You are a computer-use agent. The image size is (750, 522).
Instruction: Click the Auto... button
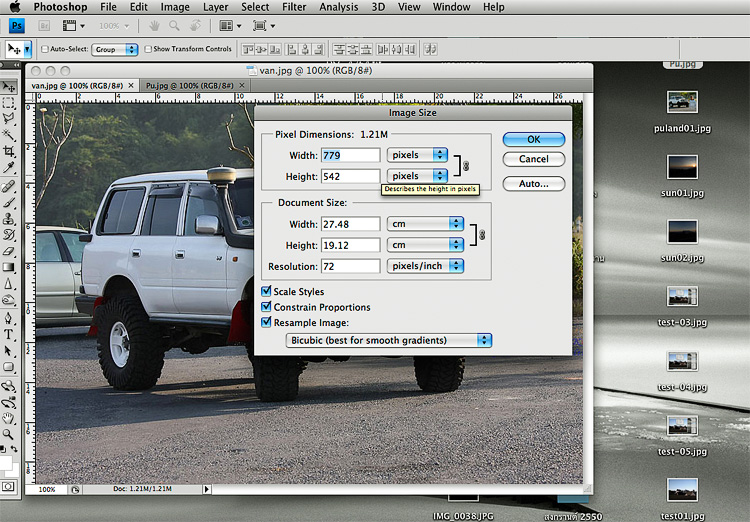click(x=533, y=184)
